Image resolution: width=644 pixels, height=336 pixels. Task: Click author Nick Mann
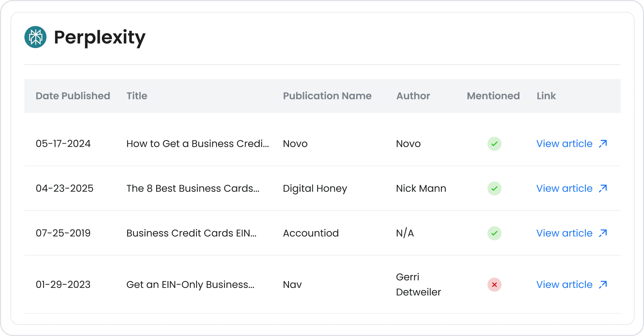click(x=421, y=188)
